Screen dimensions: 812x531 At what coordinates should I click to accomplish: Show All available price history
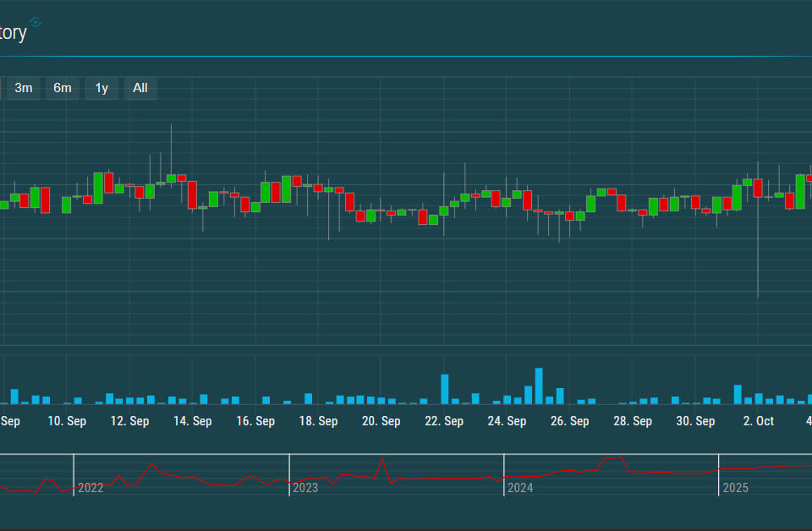140,88
